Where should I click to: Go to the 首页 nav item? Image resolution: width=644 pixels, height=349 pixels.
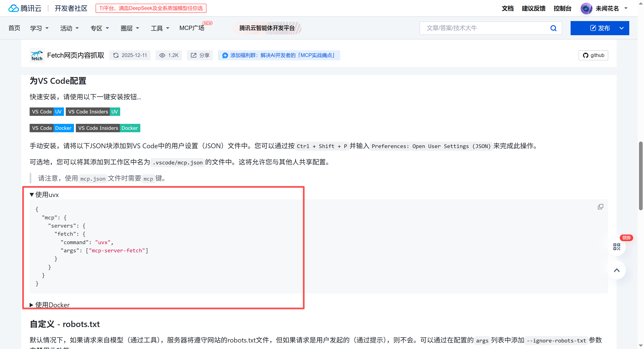click(x=14, y=28)
